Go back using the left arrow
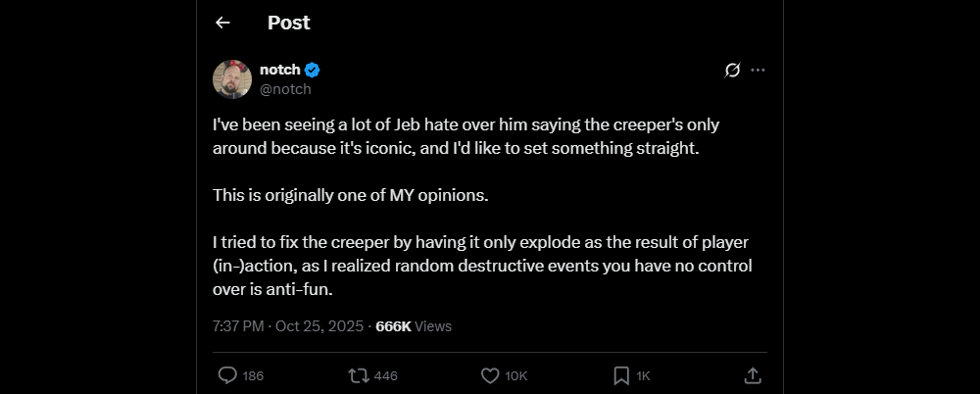The width and height of the screenshot is (980, 394). [x=222, y=23]
